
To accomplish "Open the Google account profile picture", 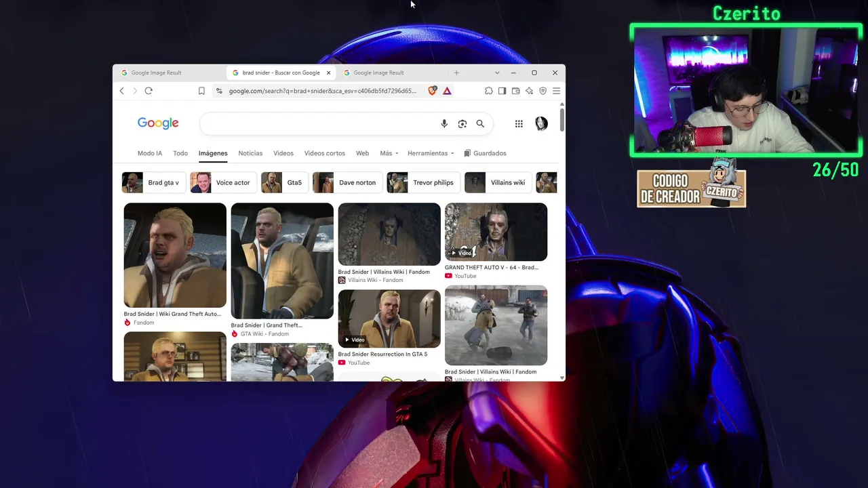I will tap(541, 123).
